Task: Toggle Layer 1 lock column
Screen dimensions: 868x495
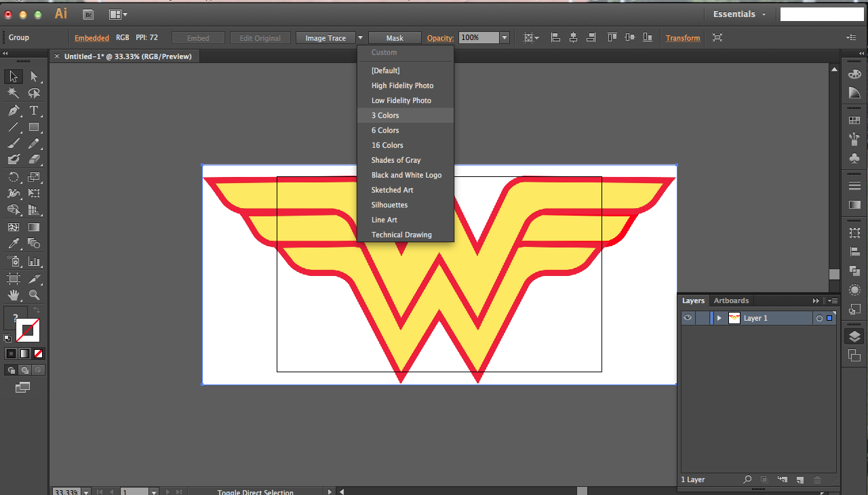Action: tap(703, 318)
